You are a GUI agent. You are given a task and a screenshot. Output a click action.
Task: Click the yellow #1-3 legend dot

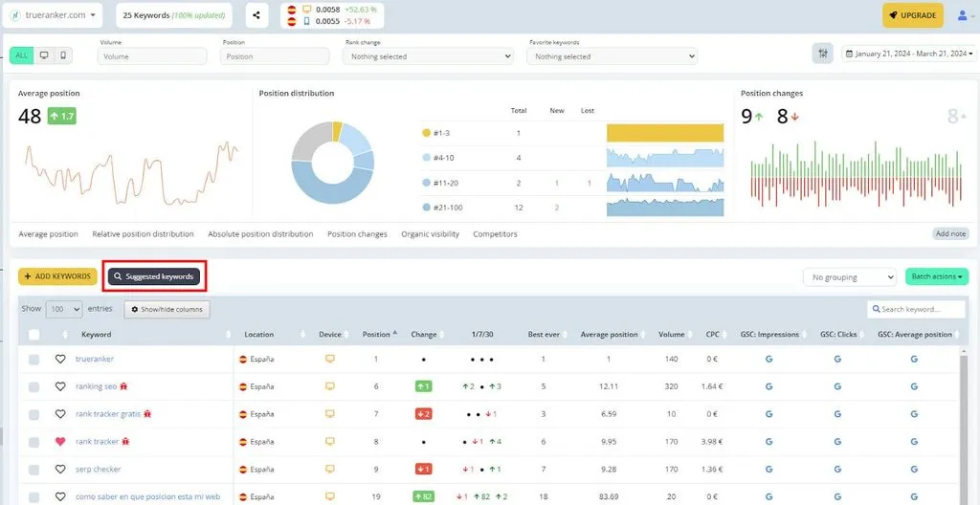point(426,133)
